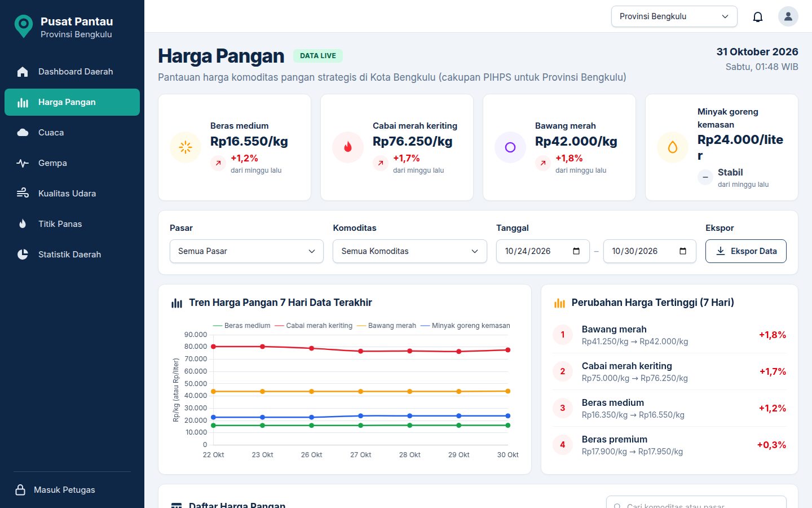Click the Beras premium +0,3% row
Screen dimensions: 812x508
click(x=669, y=445)
